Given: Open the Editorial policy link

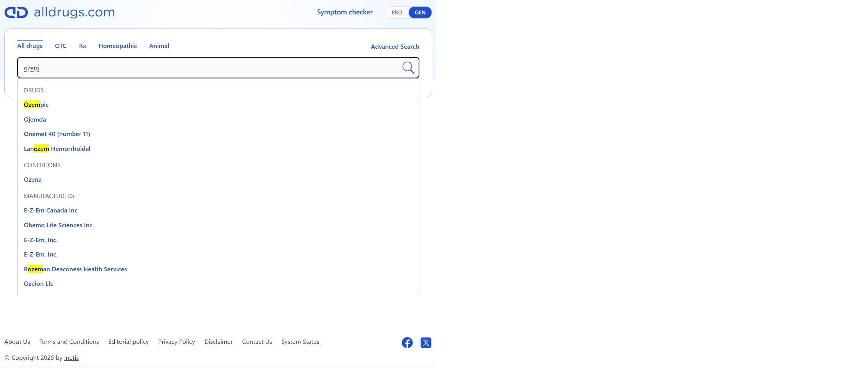Looking at the screenshot, I should tap(128, 341).
